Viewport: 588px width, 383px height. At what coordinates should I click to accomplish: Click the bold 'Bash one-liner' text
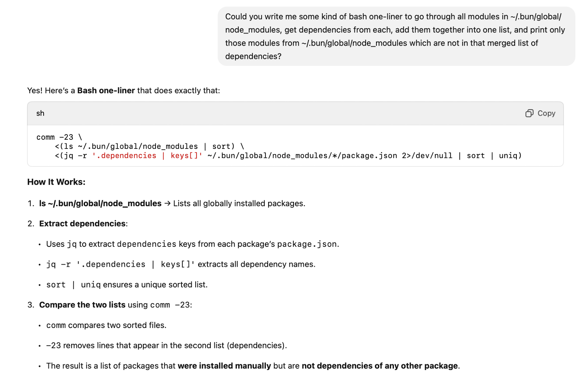click(x=106, y=90)
